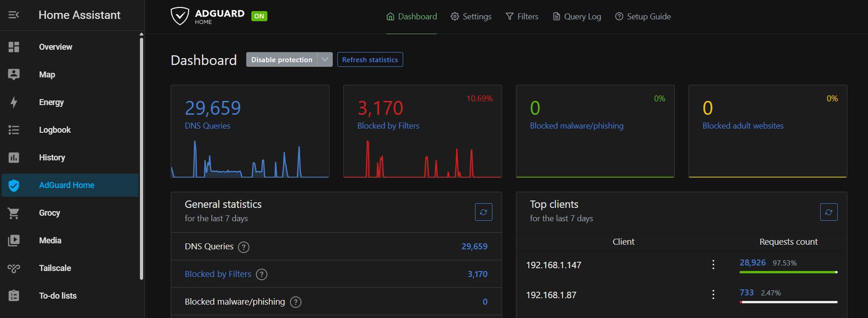Open the Settings tab
The height and width of the screenshot is (318, 868).
point(471,17)
